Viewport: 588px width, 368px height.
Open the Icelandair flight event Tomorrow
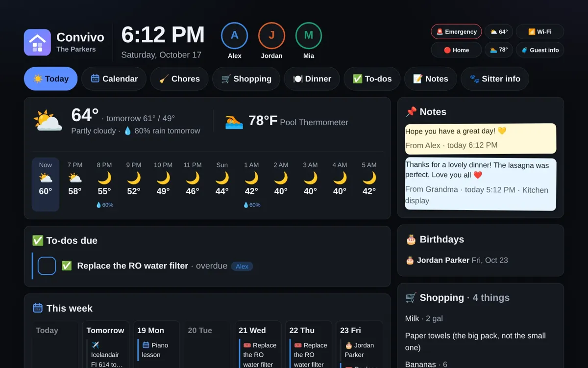click(105, 355)
